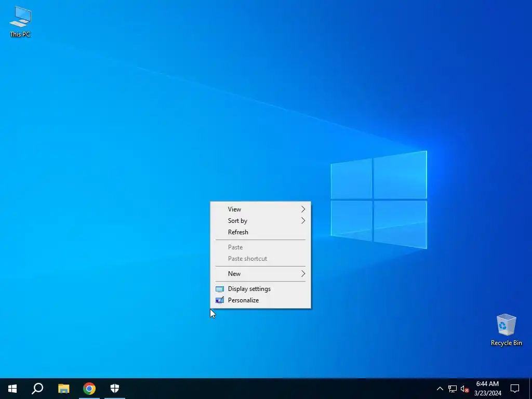Image resolution: width=532 pixels, height=399 pixels.
Task: Open taskbar Search magnifier
Action: tap(37, 389)
